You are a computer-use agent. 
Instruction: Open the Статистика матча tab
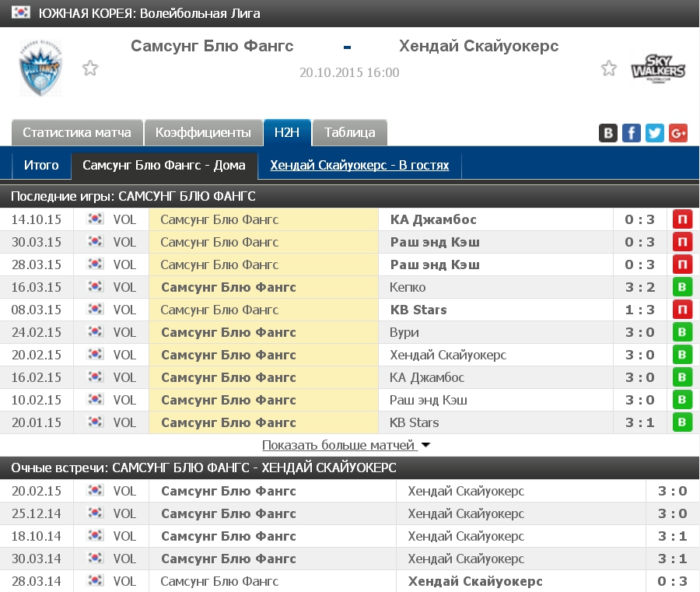(x=77, y=133)
